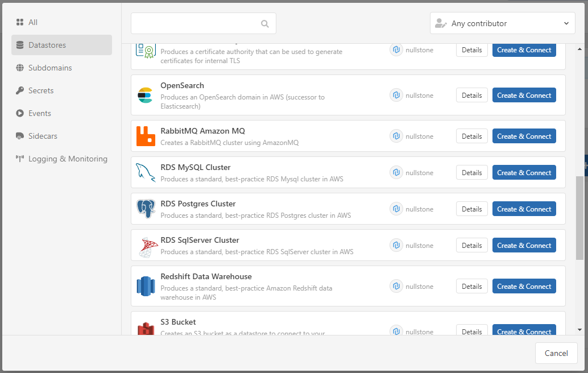This screenshot has height=373, width=588.
Task: Click the Secrets wrench icon
Action: click(x=20, y=90)
